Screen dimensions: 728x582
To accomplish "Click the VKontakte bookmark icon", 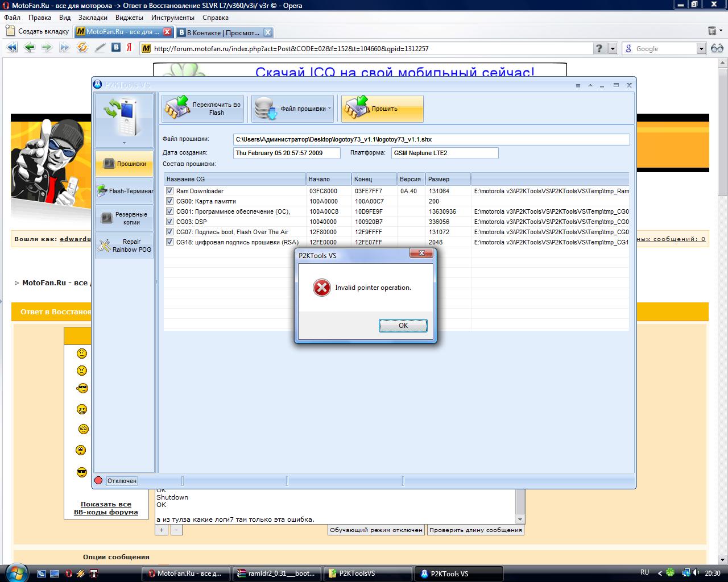I will point(116,47).
